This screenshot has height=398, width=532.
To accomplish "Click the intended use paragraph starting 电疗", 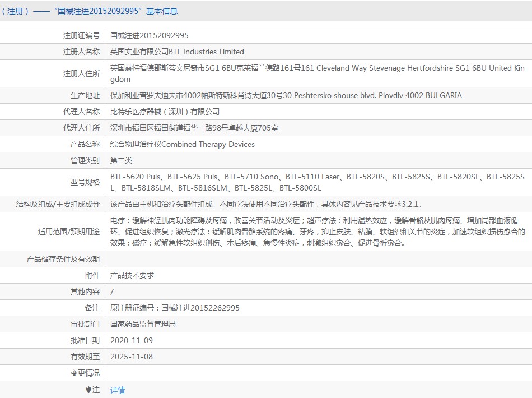I will pos(318,232).
